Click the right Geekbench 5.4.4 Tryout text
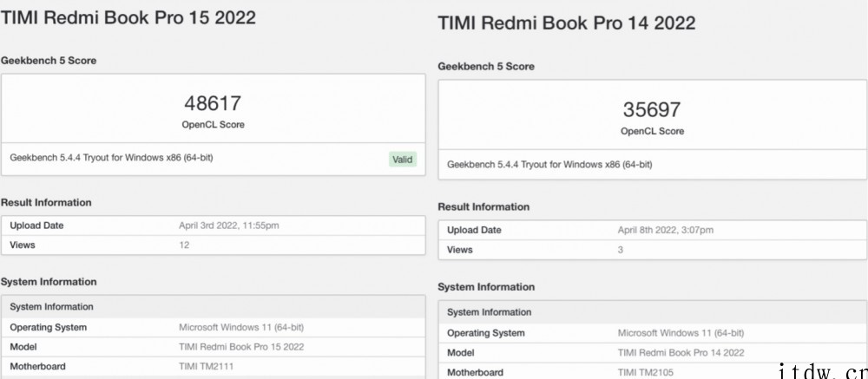Screen dimensions: 868x379 [x=549, y=164]
